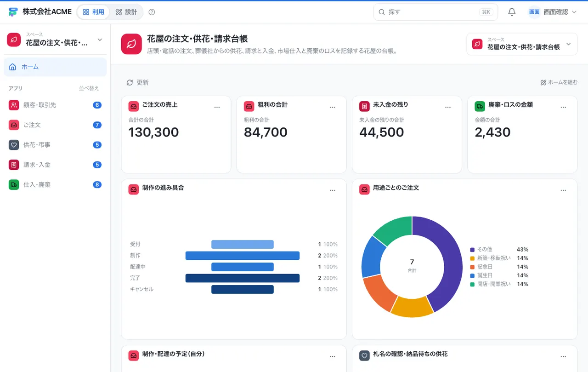The image size is (588, 372).
Task: Click the 130,300 sales total value
Action: pos(153,132)
